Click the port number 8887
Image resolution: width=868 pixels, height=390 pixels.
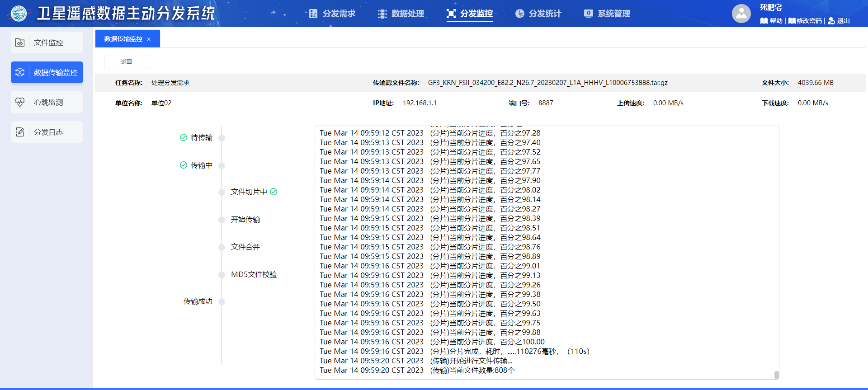click(546, 103)
